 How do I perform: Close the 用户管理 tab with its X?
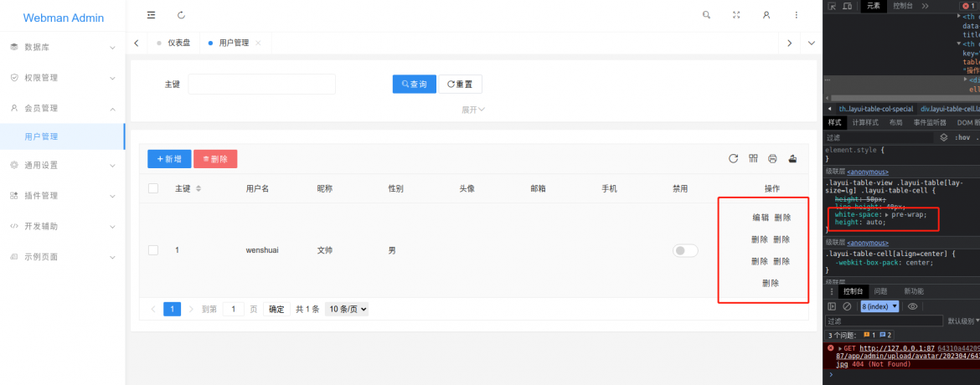pyautogui.click(x=258, y=44)
